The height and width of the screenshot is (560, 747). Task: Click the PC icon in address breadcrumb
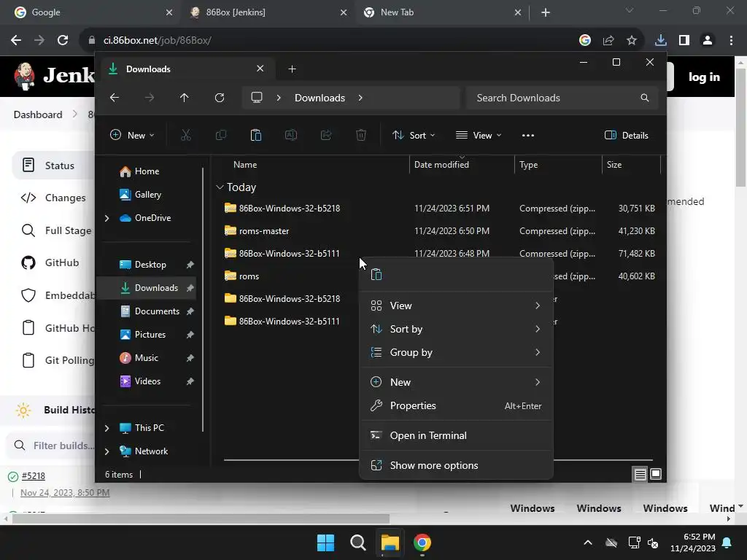pos(257,98)
